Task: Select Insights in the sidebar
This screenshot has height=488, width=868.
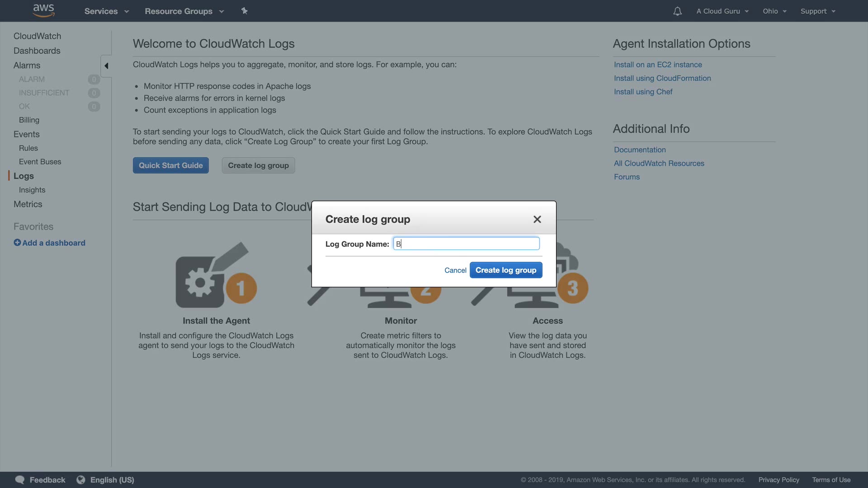Action: (32, 190)
